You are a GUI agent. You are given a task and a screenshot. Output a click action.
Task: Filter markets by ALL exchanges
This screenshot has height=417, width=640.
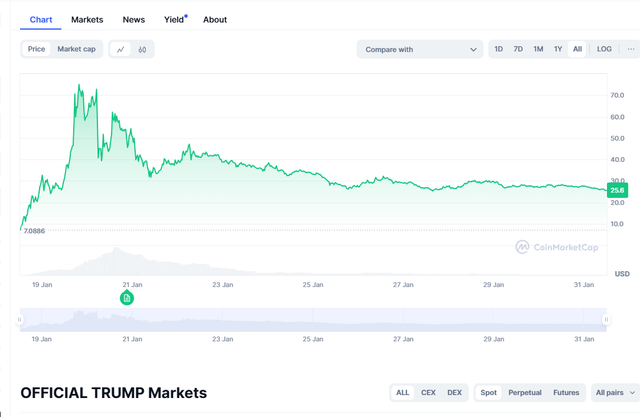(x=402, y=393)
